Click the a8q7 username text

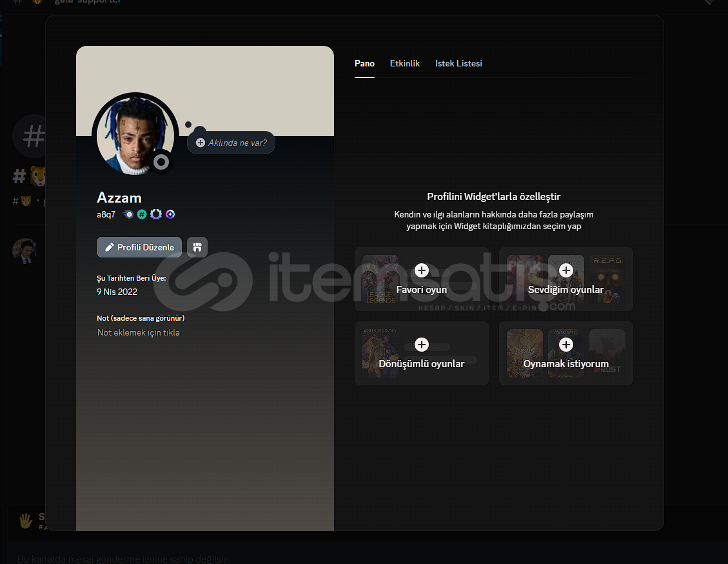pyautogui.click(x=106, y=214)
